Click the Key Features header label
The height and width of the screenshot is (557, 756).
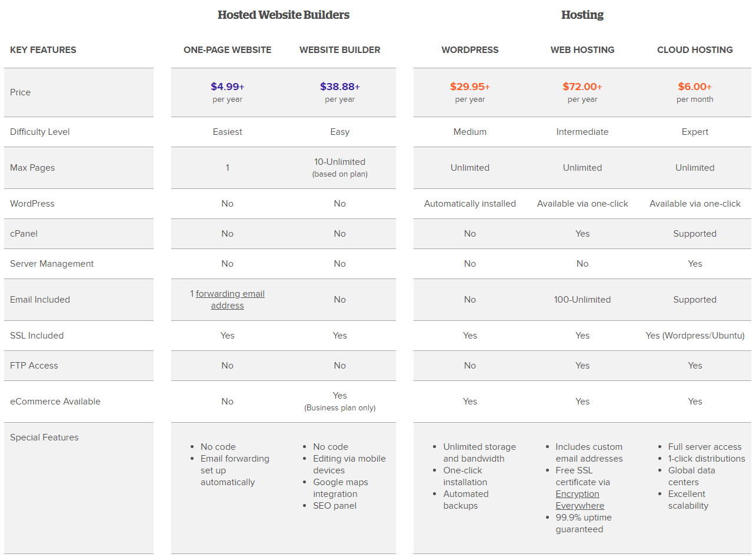(x=43, y=50)
